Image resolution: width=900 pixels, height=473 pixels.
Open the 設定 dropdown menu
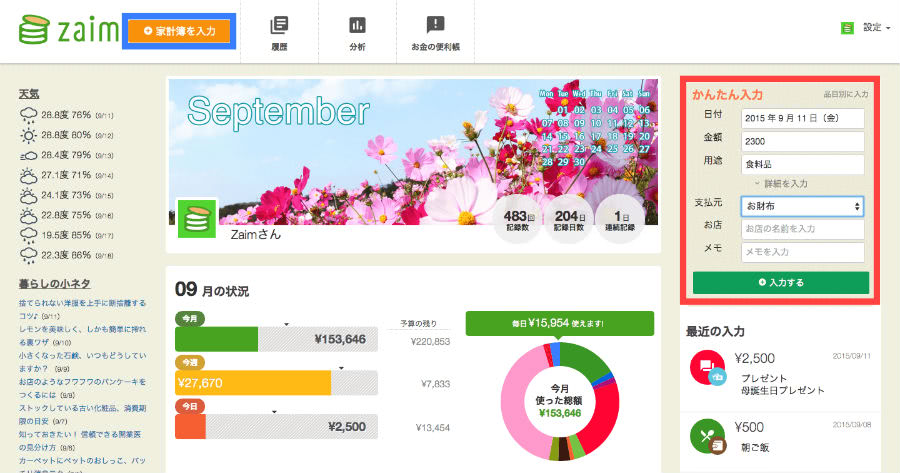(x=873, y=28)
